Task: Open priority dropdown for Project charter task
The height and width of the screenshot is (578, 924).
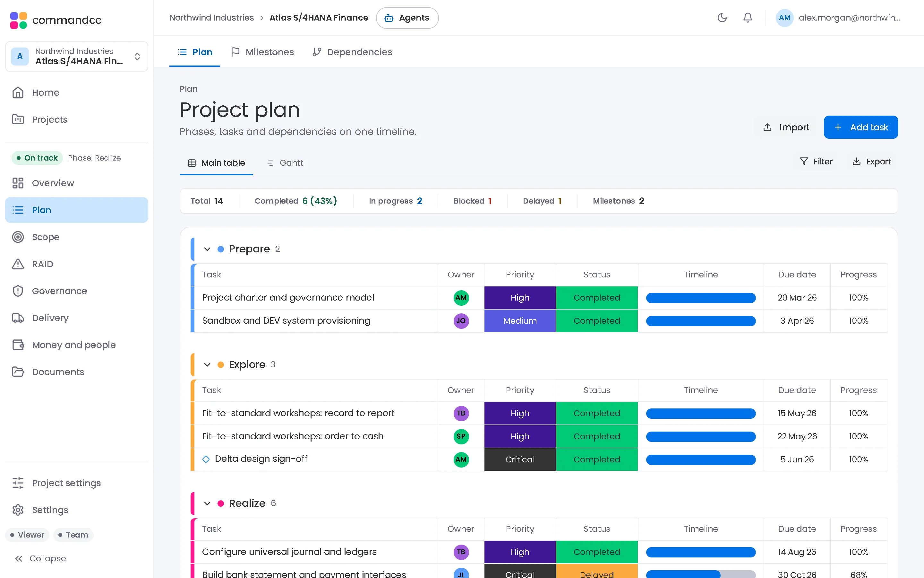Action: (x=520, y=298)
